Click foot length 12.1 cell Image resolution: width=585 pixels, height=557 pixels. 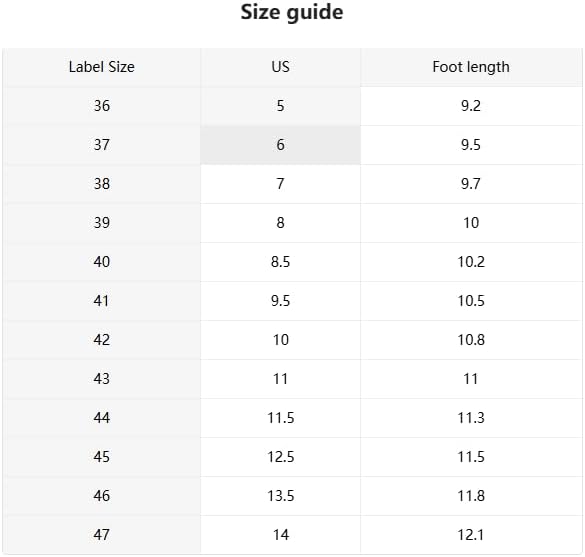point(471,535)
